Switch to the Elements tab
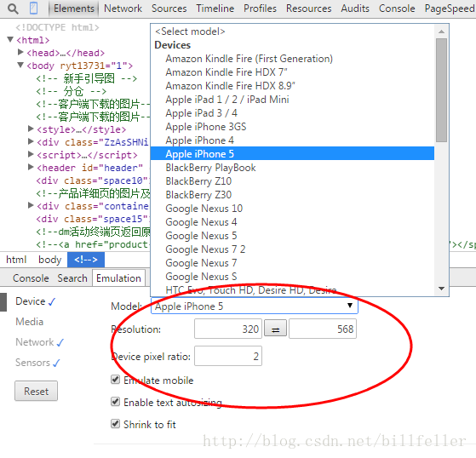The height and width of the screenshot is (458, 476). click(74, 9)
